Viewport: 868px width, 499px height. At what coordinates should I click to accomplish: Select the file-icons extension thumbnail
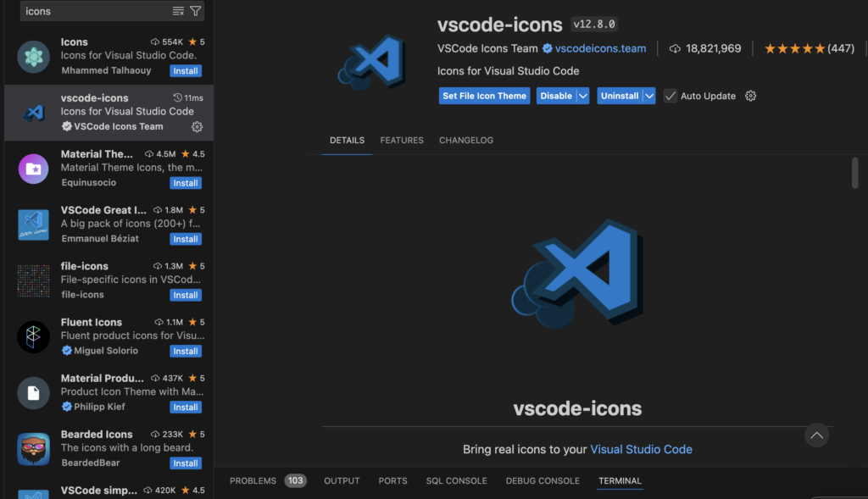[x=34, y=280]
